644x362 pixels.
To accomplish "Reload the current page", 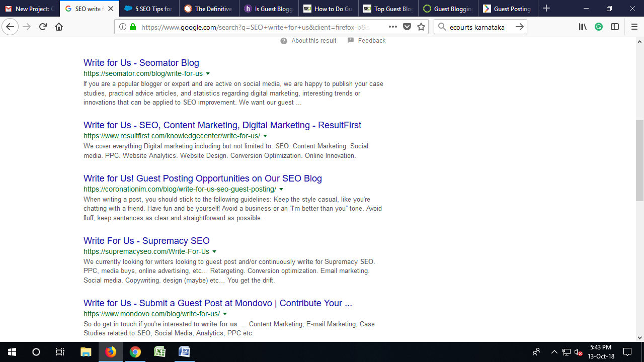I will [43, 27].
